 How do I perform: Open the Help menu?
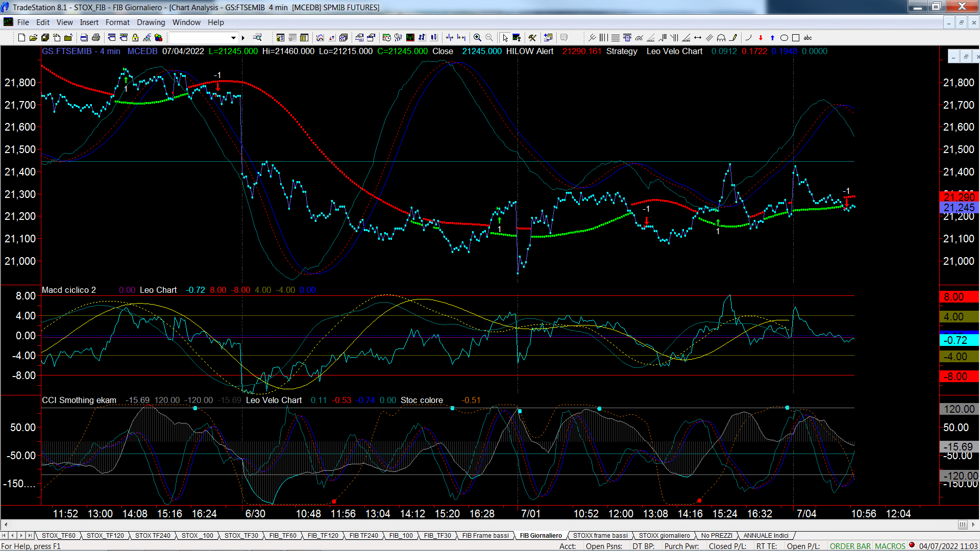(216, 22)
